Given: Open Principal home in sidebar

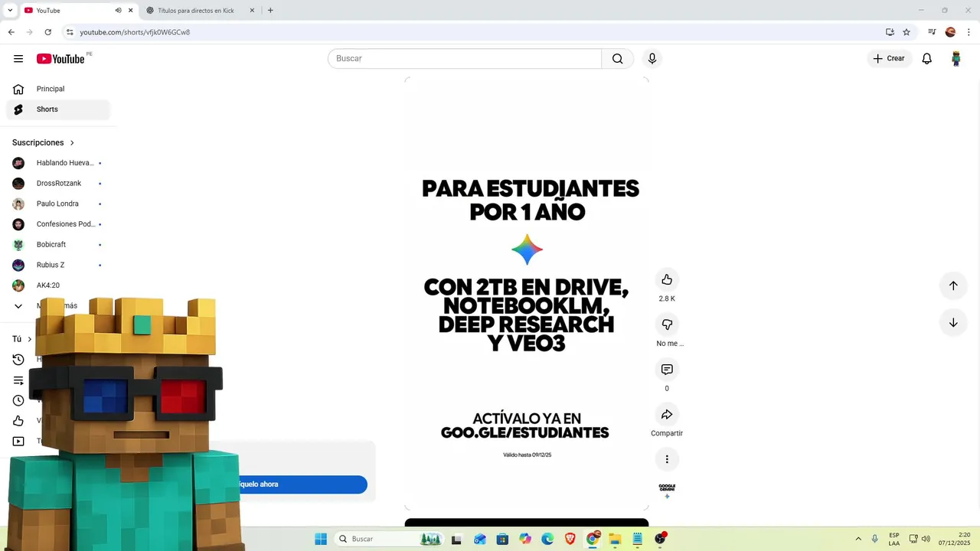Looking at the screenshot, I should click(x=58, y=89).
